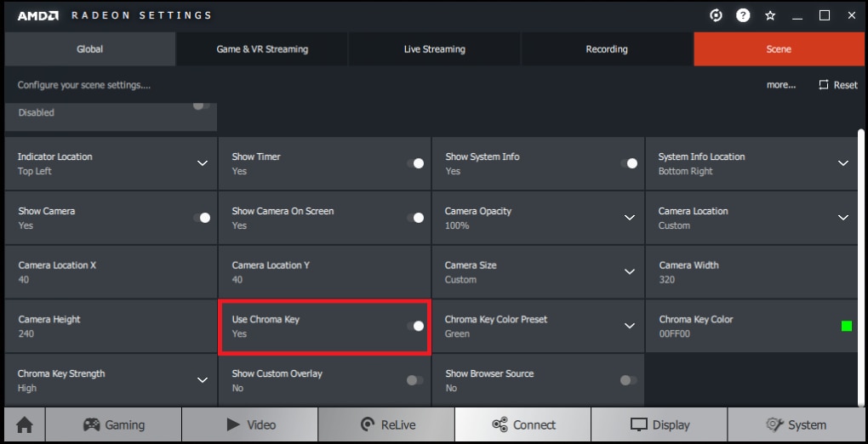Click the AMD logo in title bar
Viewport: 868px width, 444px height.
click(37, 15)
